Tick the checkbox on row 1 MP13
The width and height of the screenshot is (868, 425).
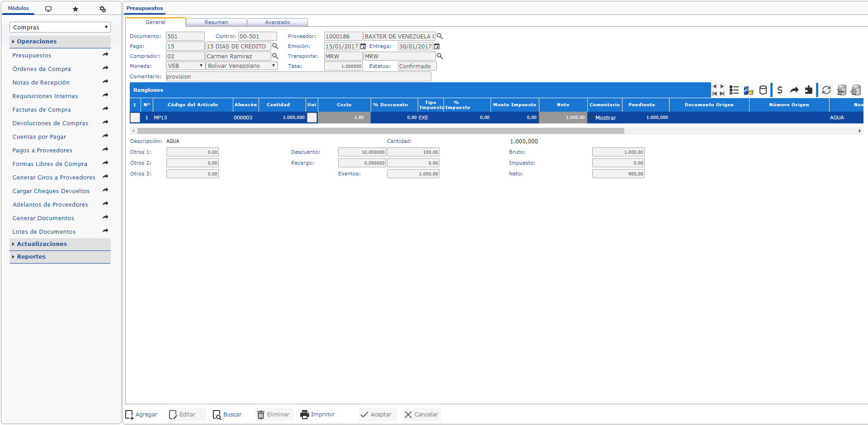[135, 118]
